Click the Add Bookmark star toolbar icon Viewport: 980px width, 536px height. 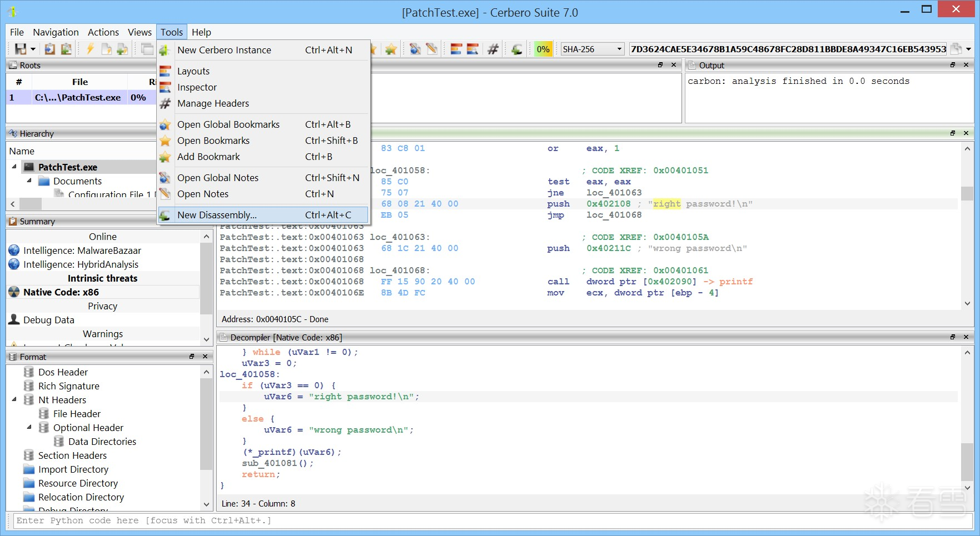pos(391,49)
